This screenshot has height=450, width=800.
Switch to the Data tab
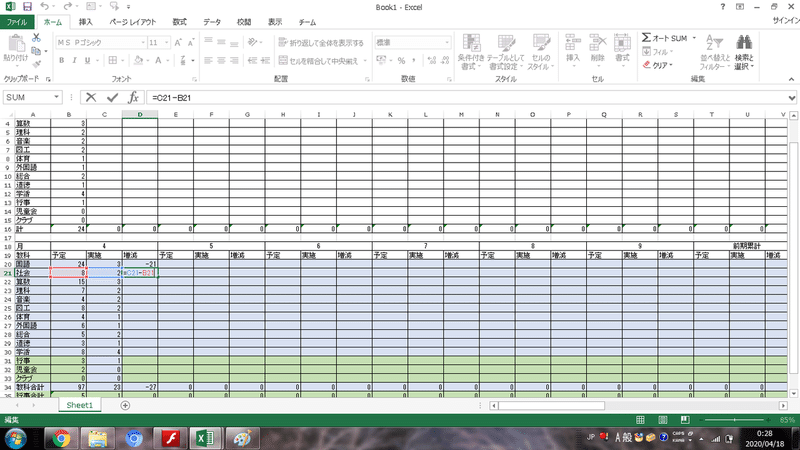212,22
